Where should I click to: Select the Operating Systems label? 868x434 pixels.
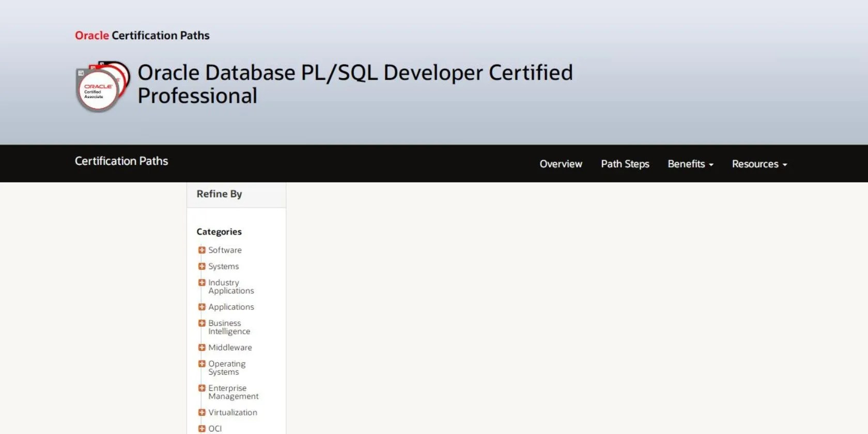click(227, 368)
